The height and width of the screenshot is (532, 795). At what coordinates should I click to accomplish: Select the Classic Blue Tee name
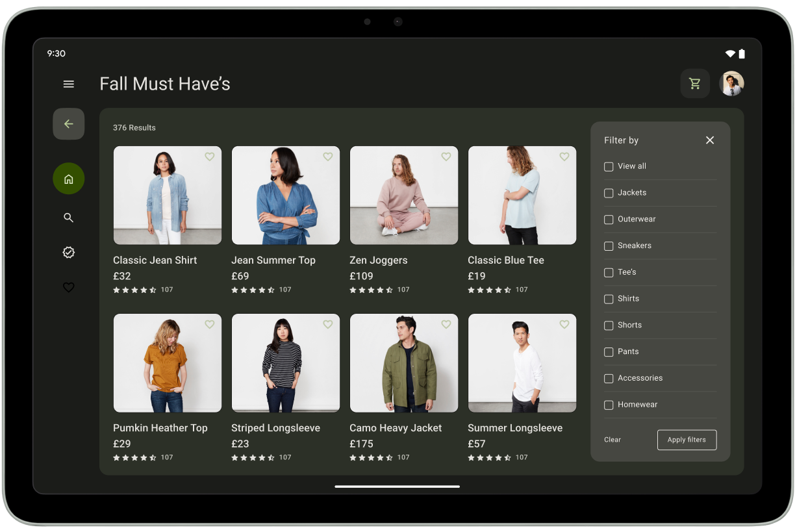506,260
